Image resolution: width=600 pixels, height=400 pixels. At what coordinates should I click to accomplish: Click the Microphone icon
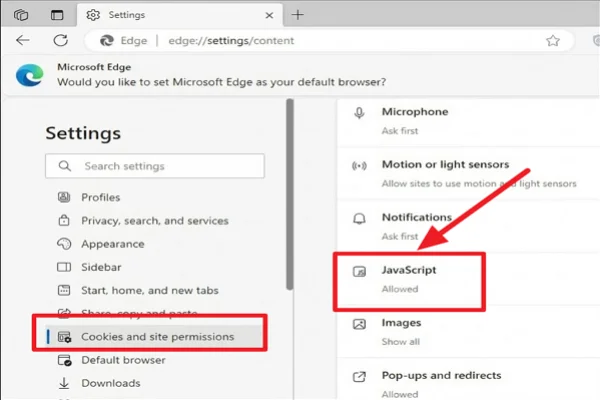click(359, 113)
